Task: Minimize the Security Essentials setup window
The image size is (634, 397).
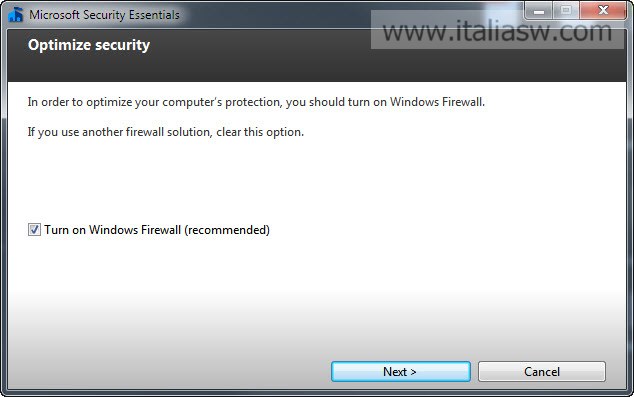Action: pyautogui.click(x=539, y=11)
